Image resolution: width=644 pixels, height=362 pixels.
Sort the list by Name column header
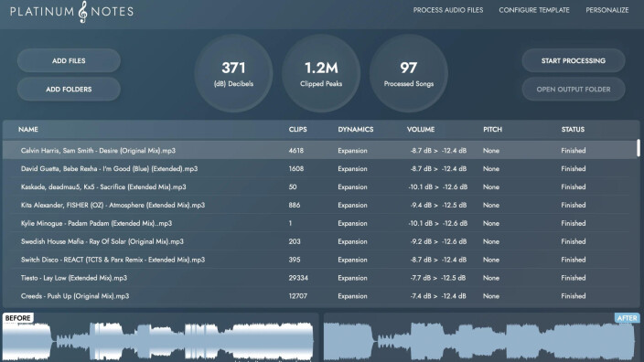point(28,129)
